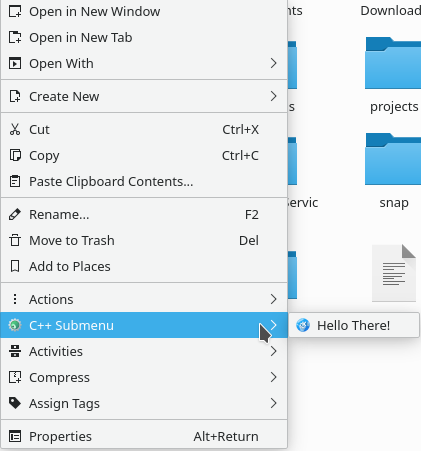Expand the Actions submenu chevron
Image resolution: width=421 pixels, height=451 pixels.
(274, 299)
